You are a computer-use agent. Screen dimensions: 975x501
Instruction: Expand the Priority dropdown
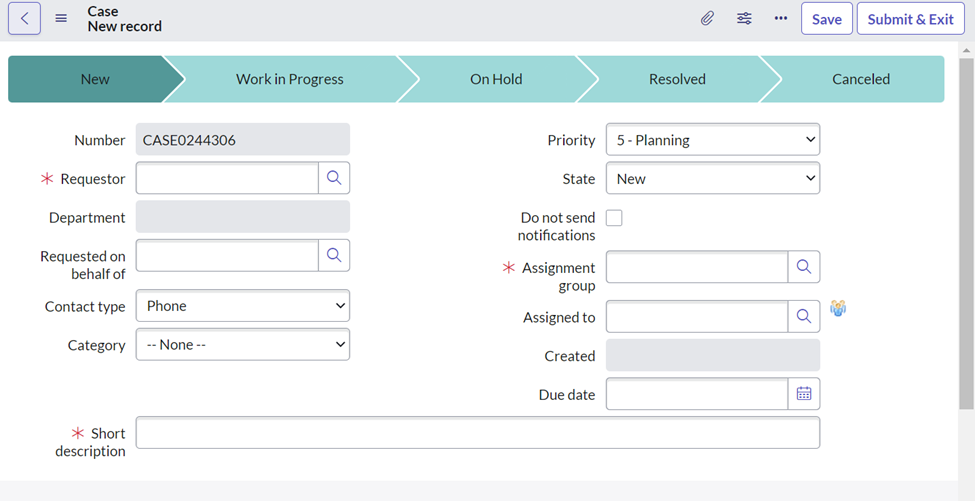pos(713,140)
